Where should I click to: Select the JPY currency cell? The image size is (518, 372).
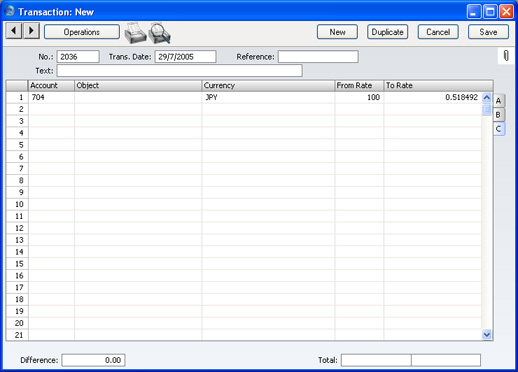[x=268, y=97]
